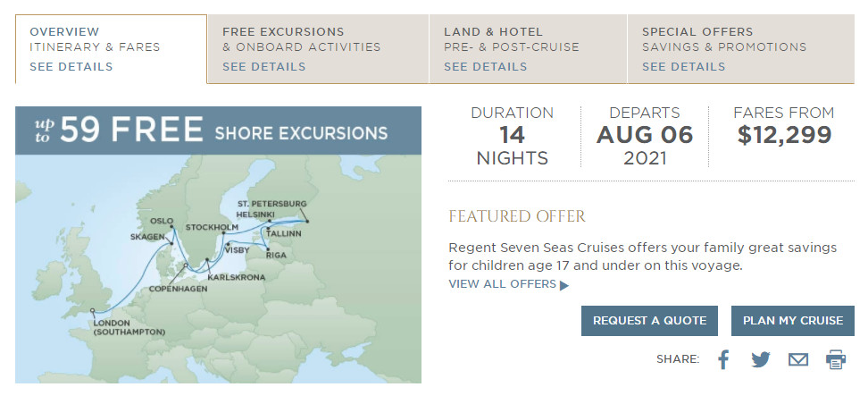The height and width of the screenshot is (404, 868).
Task: Share the cruise on Twitter
Action: pyautogui.click(x=760, y=359)
